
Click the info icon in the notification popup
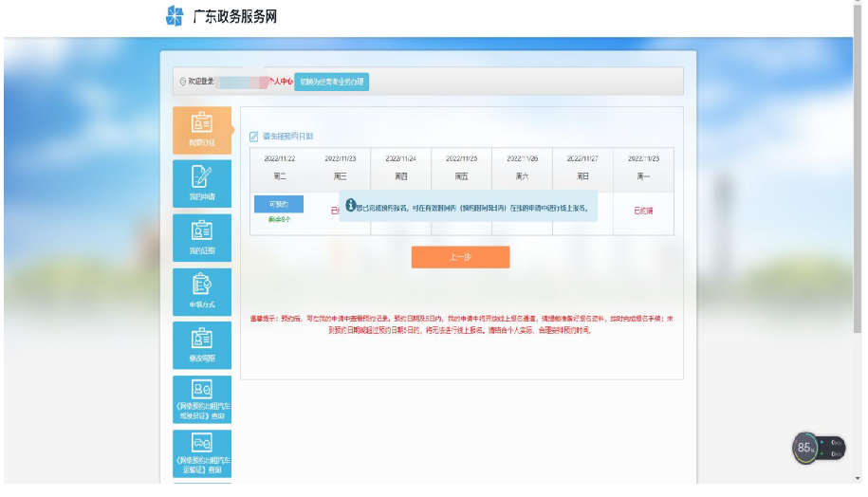pos(350,205)
